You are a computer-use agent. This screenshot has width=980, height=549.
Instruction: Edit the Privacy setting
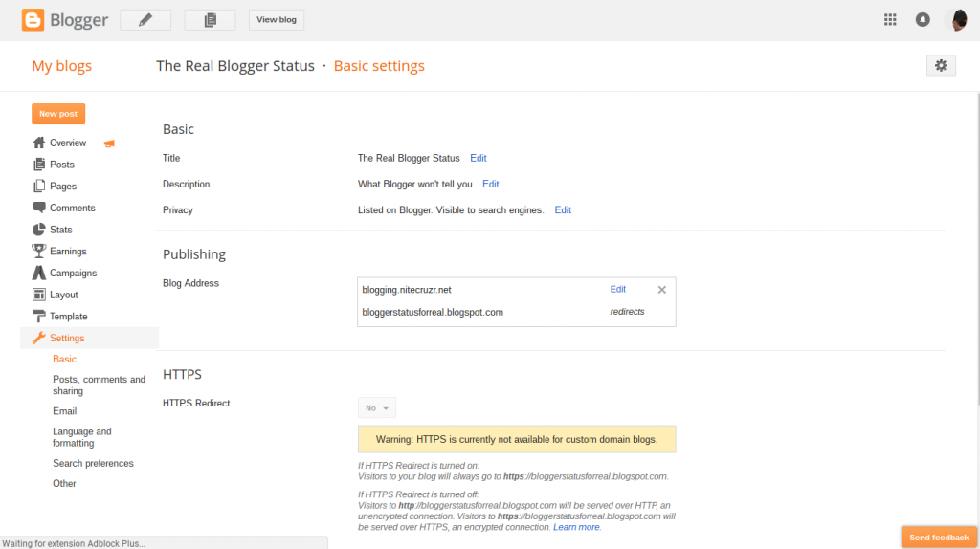(x=563, y=209)
